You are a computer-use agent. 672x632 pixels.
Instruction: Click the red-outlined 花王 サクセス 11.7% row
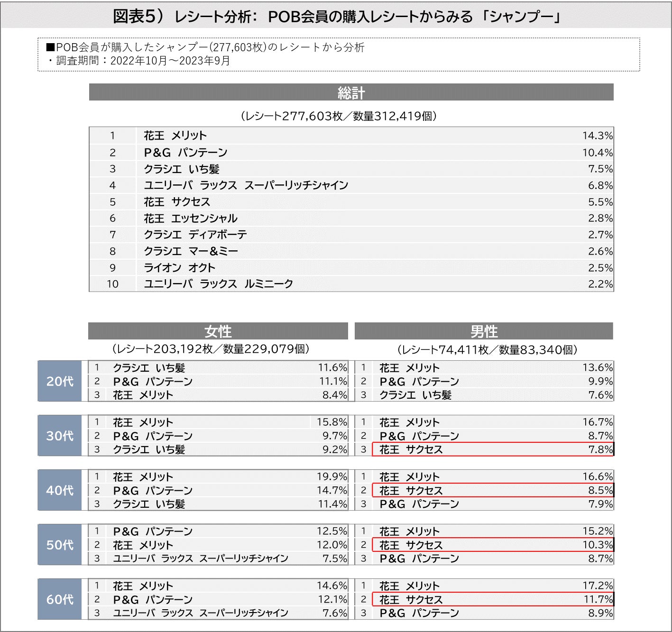[x=492, y=600]
